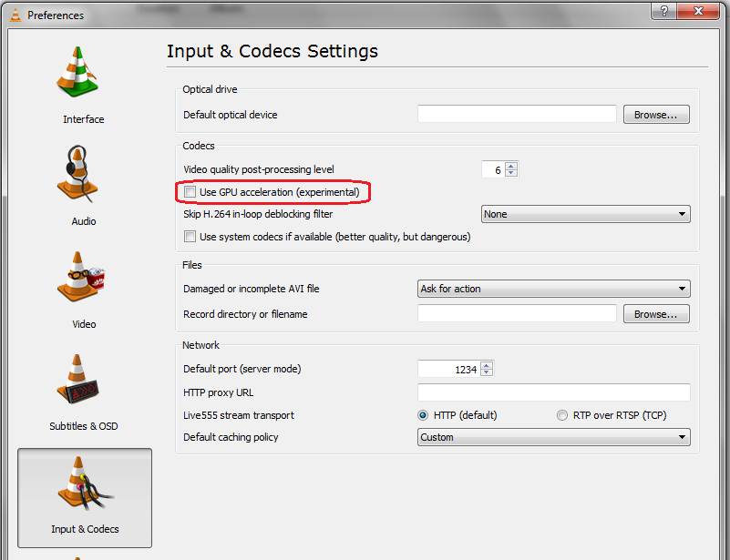The width and height of the screenshot is (730, 560).
Task: Check Use system codecs if available
Action: pos(190,237)
